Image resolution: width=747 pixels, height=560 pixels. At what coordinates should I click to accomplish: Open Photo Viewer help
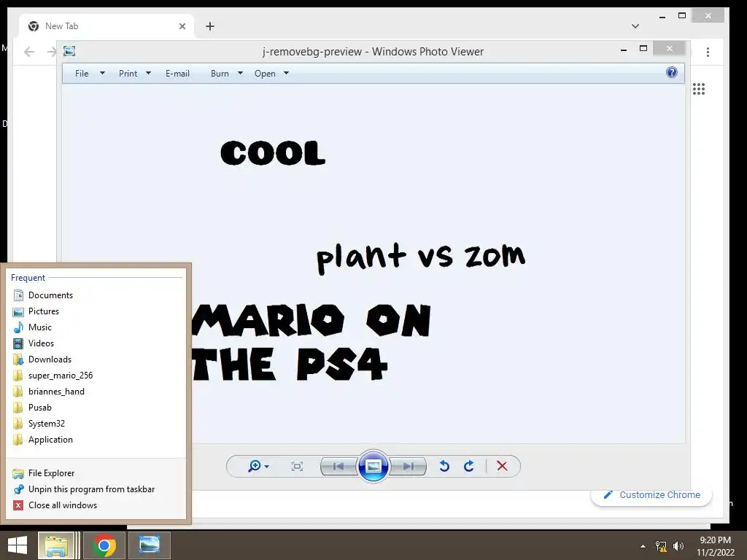click(672, 72)
